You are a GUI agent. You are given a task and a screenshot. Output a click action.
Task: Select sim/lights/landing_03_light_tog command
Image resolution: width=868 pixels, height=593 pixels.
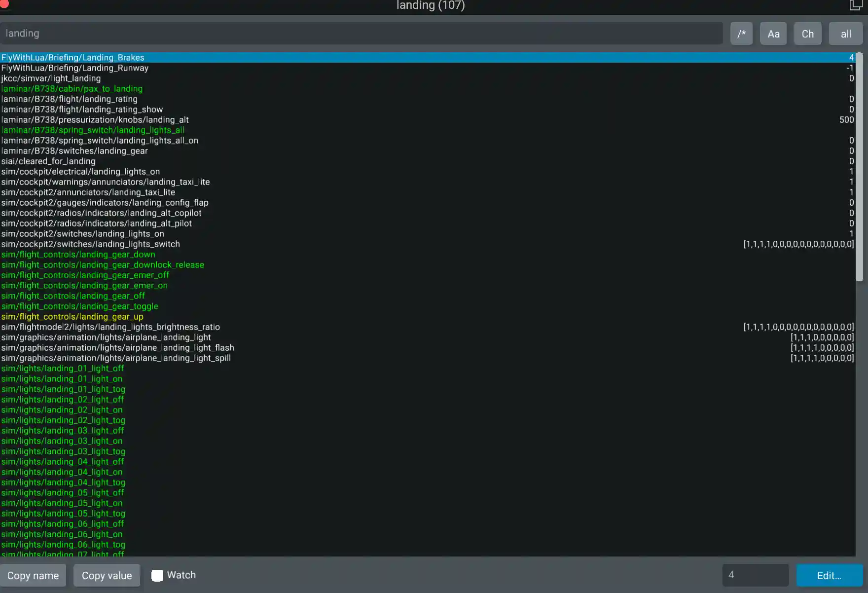click(428, 451)
